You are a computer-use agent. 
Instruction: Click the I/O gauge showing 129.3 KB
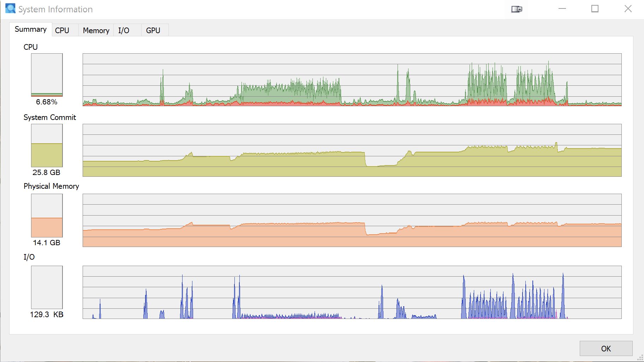point(47,287)
